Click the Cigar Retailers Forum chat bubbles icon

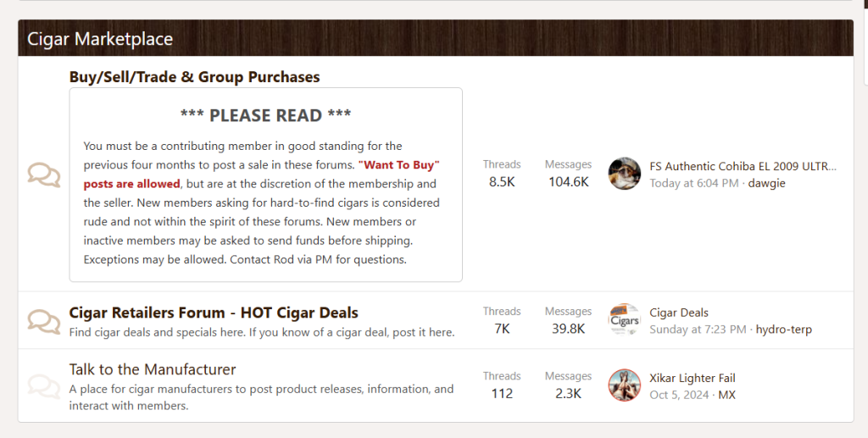43,320
